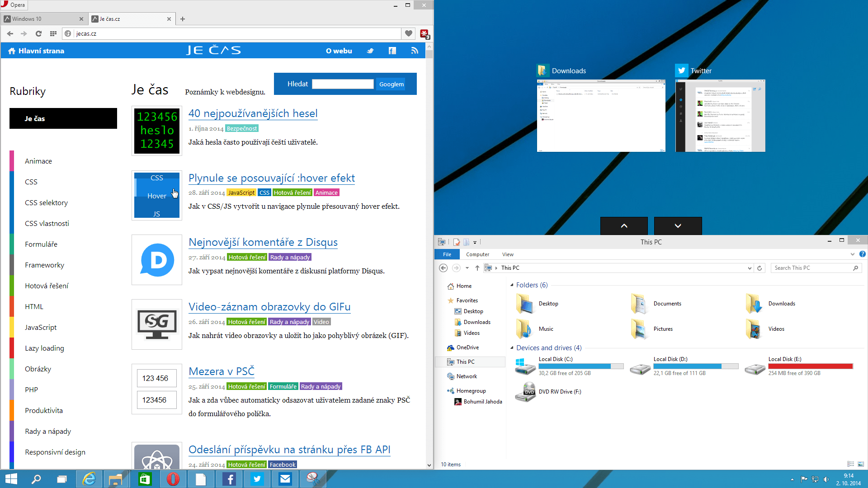Open Twitter bird icon in site header
This screenshot has width=868, height=488.
370,51
